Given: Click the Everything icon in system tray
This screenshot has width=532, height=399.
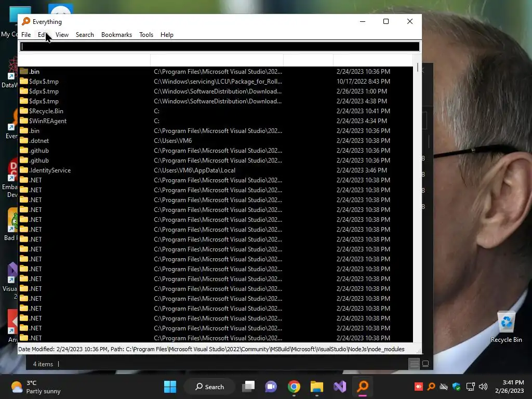Looking at the screenshot, I should click(x=431, y=387).
